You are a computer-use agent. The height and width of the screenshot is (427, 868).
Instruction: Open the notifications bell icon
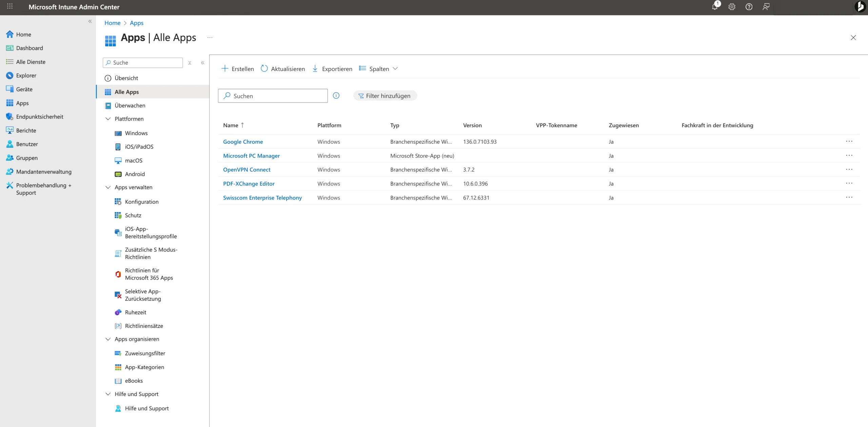click(715, 7)
